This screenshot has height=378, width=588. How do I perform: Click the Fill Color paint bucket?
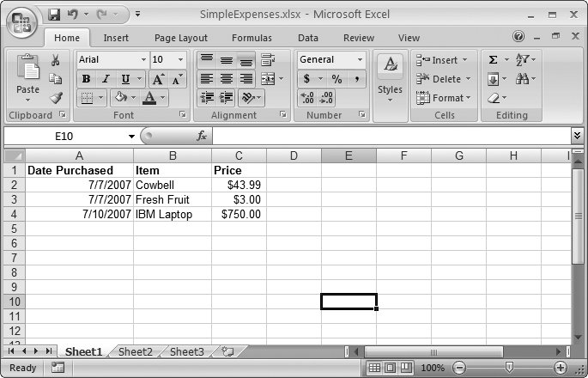(121, 98)
